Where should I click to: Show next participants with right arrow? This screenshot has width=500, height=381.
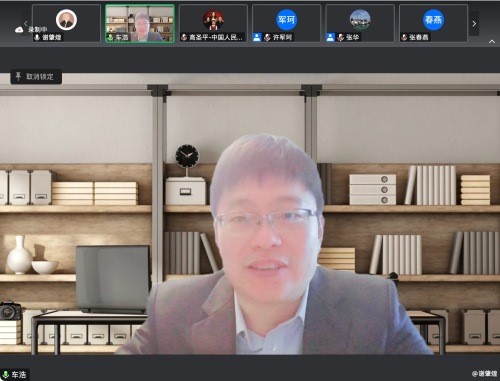[x=474, y=23]
